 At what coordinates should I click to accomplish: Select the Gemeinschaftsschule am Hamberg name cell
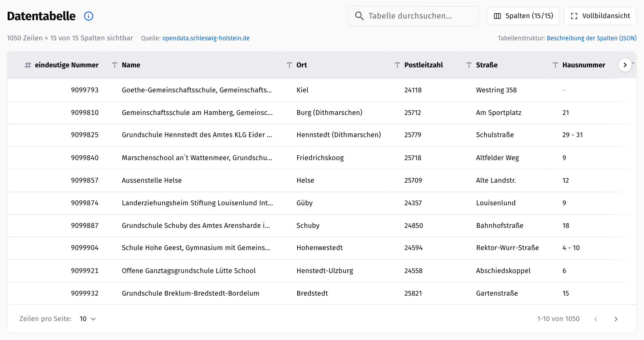point(197,113)
